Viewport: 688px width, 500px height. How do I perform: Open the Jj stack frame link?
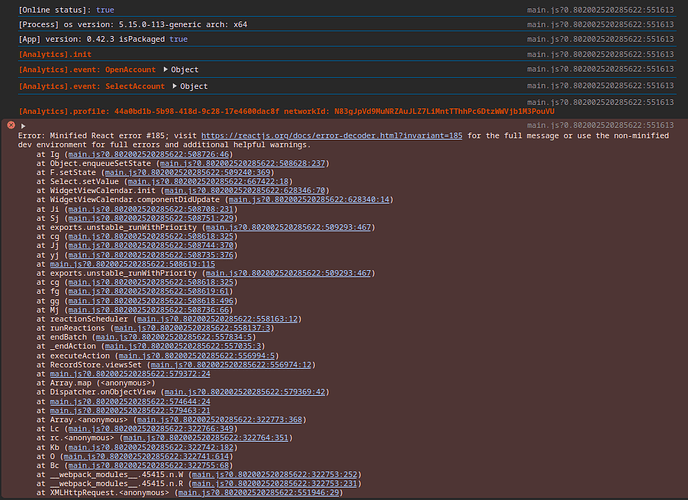click(151, 245)
